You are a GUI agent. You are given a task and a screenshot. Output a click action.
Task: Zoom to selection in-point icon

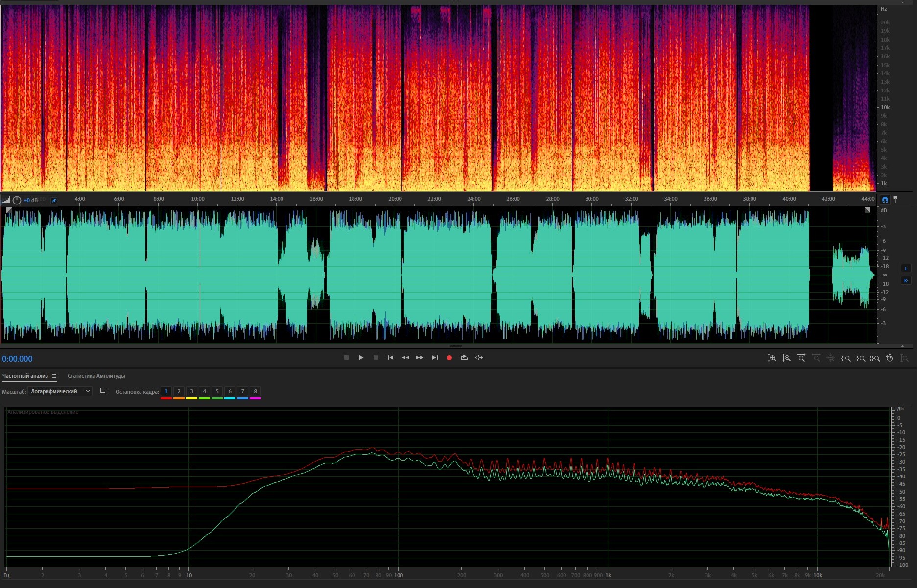[846, 358]
